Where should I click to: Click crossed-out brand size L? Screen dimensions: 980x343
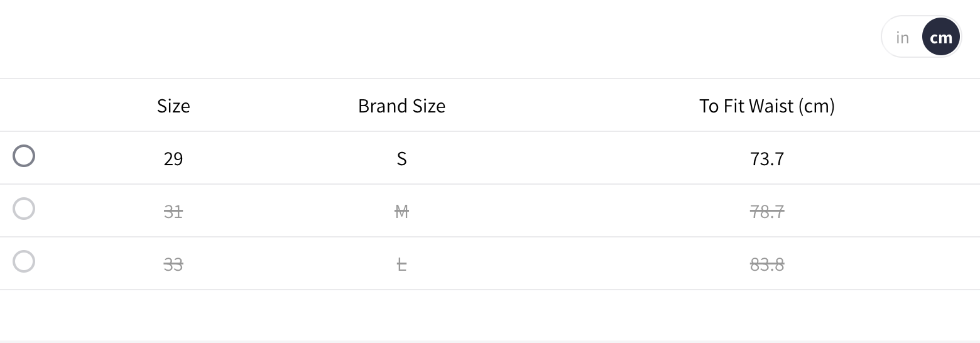click(401, 264)
